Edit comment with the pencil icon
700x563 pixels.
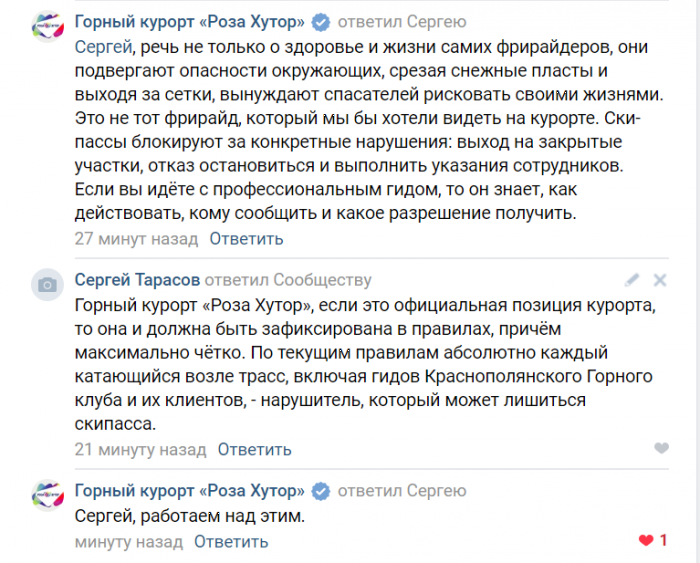pos(632,280)
